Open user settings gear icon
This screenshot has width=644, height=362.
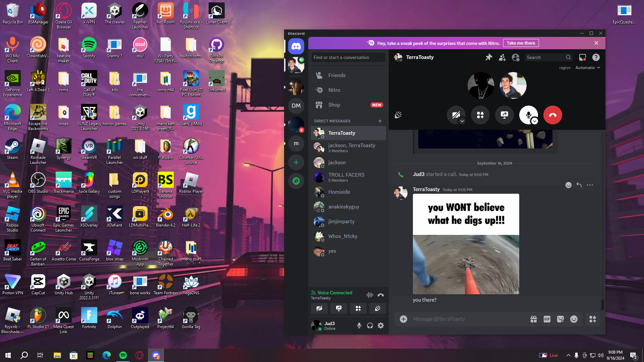point(381,325)
